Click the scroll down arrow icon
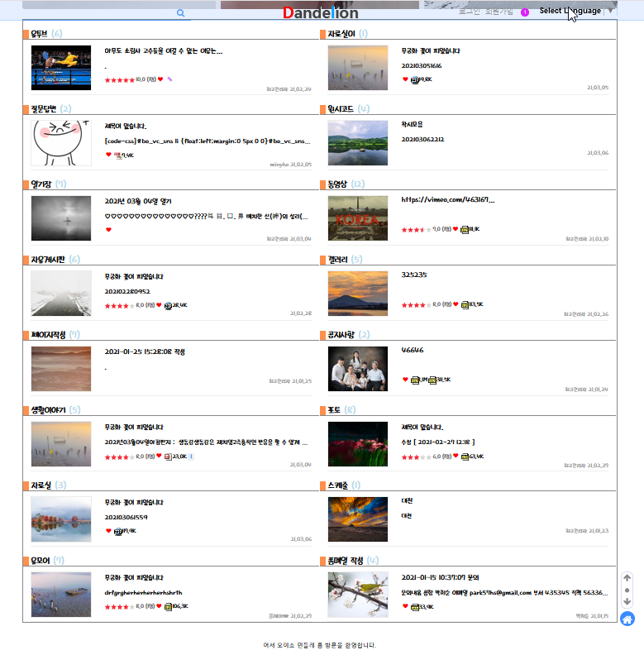 click(627, 602)
